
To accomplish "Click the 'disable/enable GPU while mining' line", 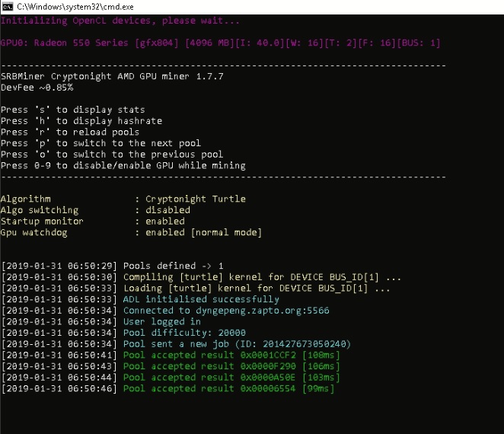I will [123, 165].
